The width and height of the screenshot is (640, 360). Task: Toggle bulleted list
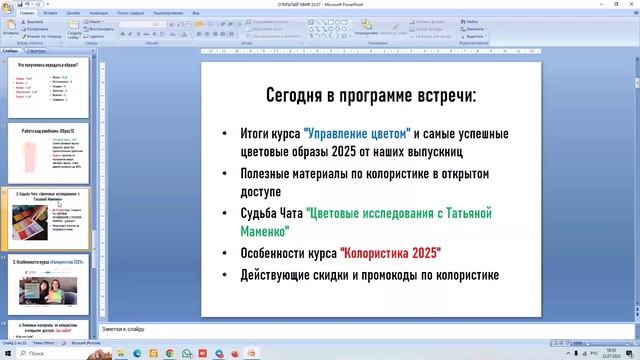[199, 24]
